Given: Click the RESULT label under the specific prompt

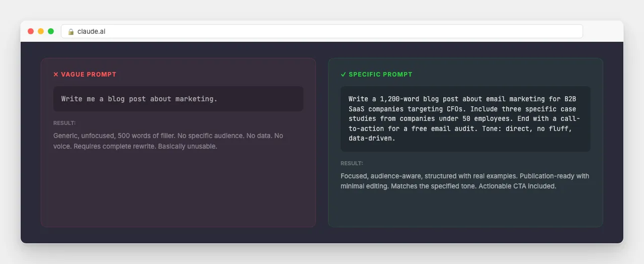Looking at the screenshot, I should [x=352, y=163].
